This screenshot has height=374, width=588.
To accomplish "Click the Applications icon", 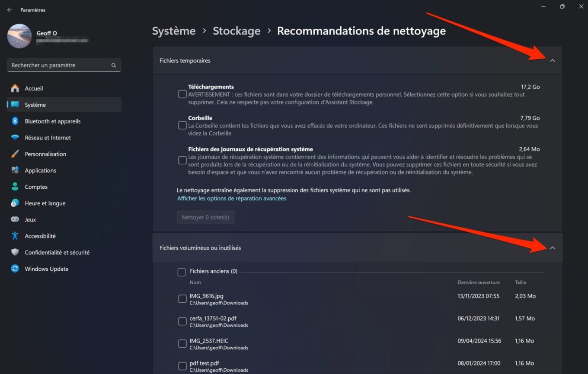I will pyautogui.click(x=15, y=170).
